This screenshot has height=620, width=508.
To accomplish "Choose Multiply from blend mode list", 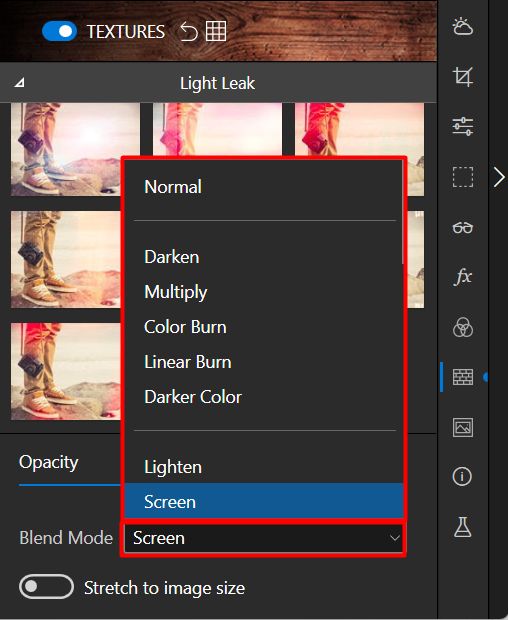I will click(176, 292).
